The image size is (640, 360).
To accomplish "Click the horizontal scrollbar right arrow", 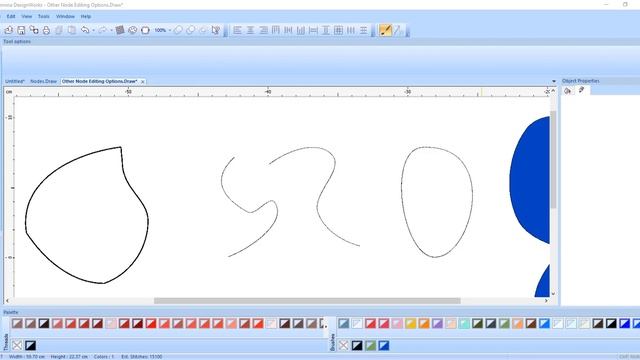I will 546,301.
